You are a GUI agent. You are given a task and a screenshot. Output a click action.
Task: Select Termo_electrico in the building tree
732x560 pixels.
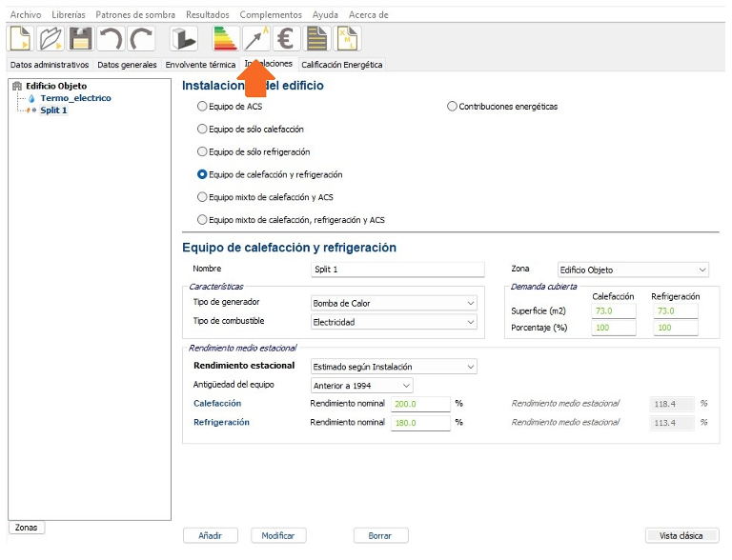point(75,98)
